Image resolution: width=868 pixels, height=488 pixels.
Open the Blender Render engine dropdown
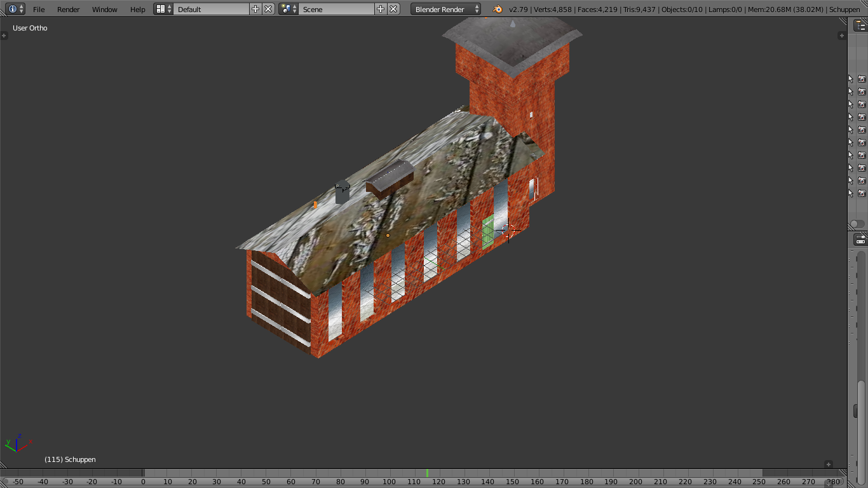click(446, 9)
